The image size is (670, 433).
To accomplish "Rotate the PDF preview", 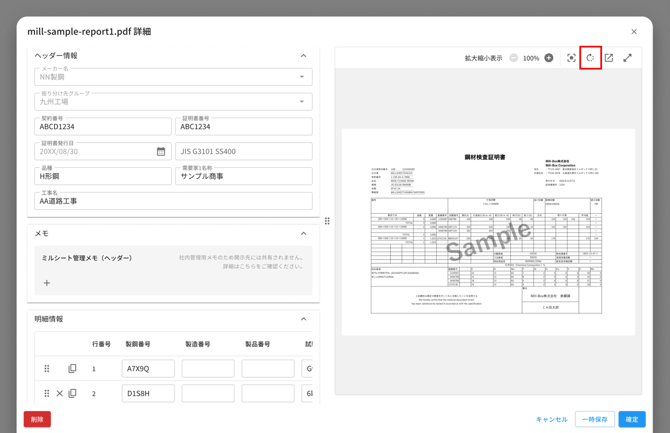I will 591,58.
